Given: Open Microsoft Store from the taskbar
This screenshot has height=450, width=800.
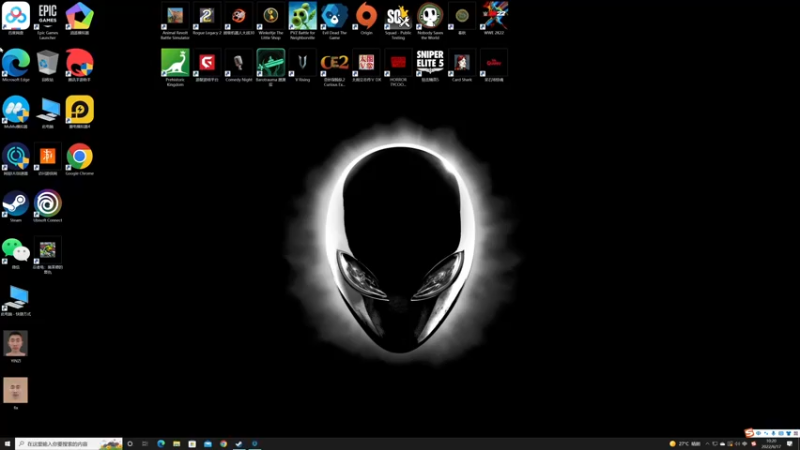Looking at the screenshot, I should tap(192, 444).
